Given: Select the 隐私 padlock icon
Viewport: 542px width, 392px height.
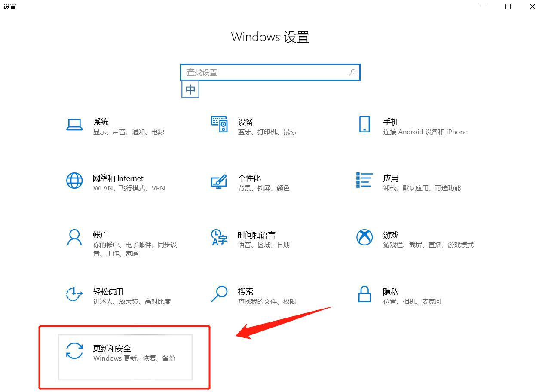Looking at the screenshot, I should 364,294.
